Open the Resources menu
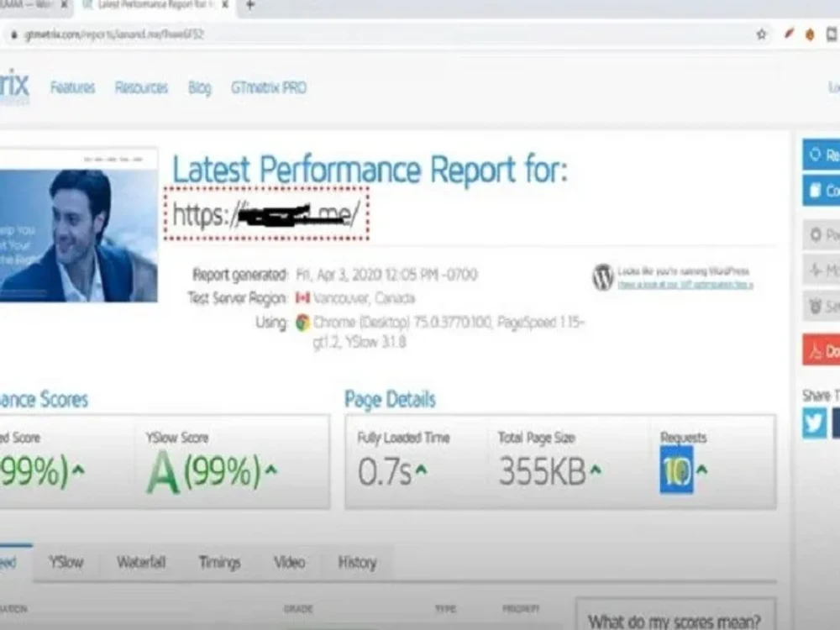Viewport: 840px width, 630px height. click(x=141, y=87)
